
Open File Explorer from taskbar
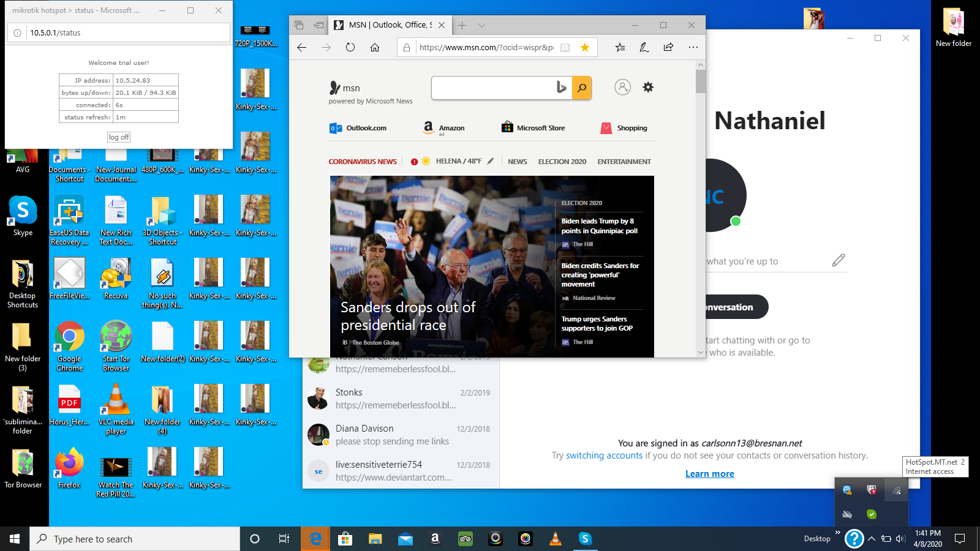[375, 539]
